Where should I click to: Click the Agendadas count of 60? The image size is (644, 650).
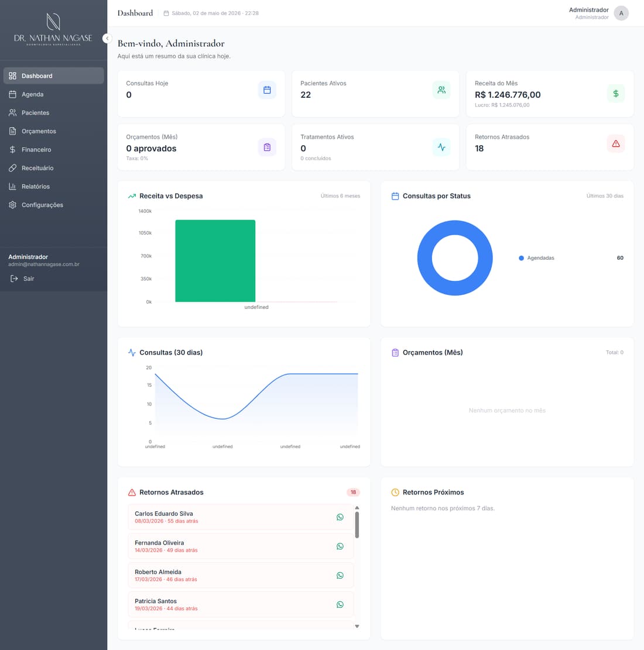point(620,258)
